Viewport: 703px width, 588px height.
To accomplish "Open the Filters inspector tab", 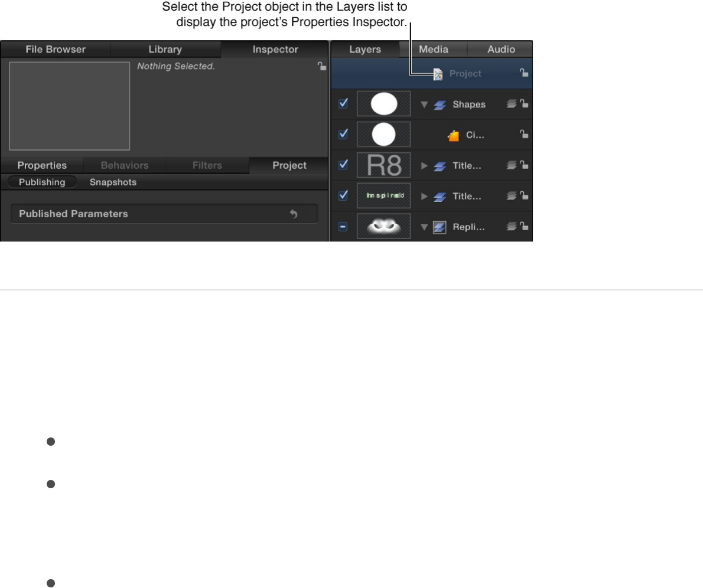I will (x=207, y=165).
